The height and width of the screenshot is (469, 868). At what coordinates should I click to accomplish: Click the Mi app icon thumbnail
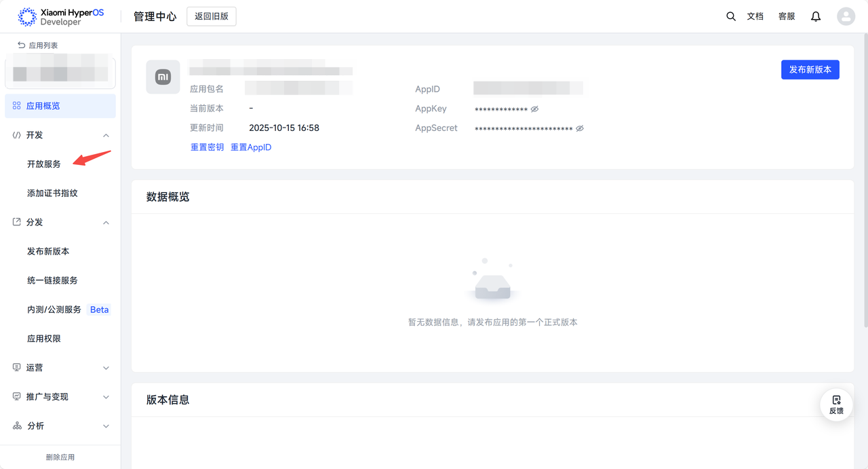pos(163,77)
